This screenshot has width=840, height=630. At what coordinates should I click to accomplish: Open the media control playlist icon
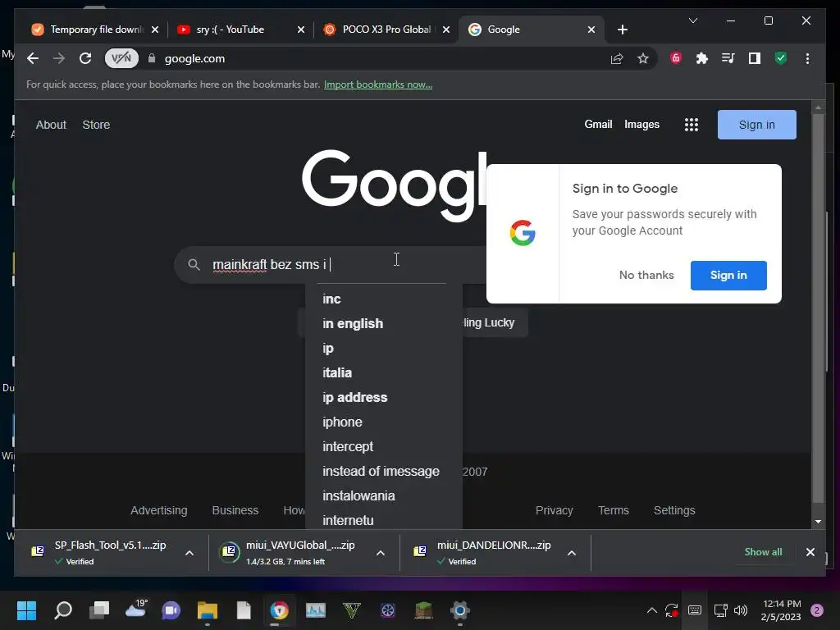pyautogui.click(x=728, y=58)
